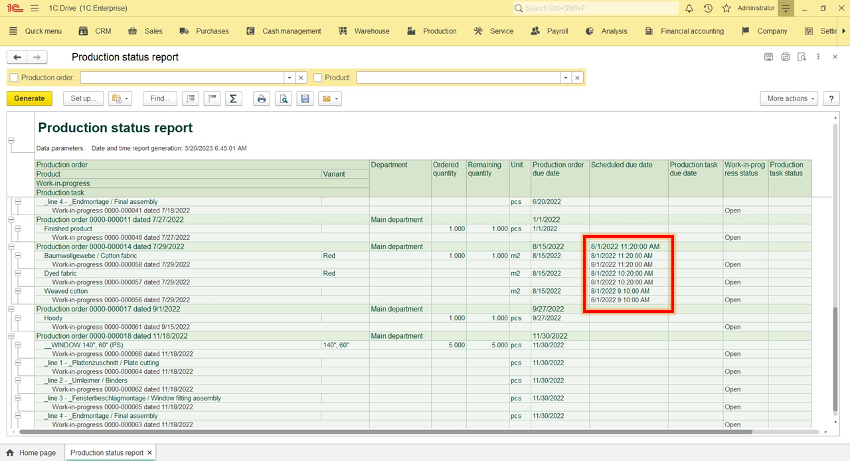The image size is (850, 462).
Task: Close the Production status report tab
Action: (150, 453)
